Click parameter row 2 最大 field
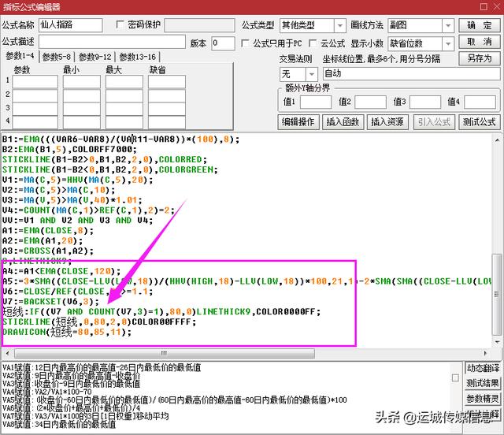The width and height of the screenshot is (504, 435). [124, 95]
